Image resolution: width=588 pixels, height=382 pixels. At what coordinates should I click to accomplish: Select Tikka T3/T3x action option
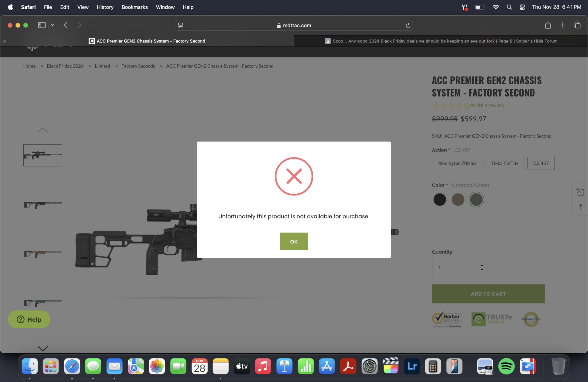point(504,163)
